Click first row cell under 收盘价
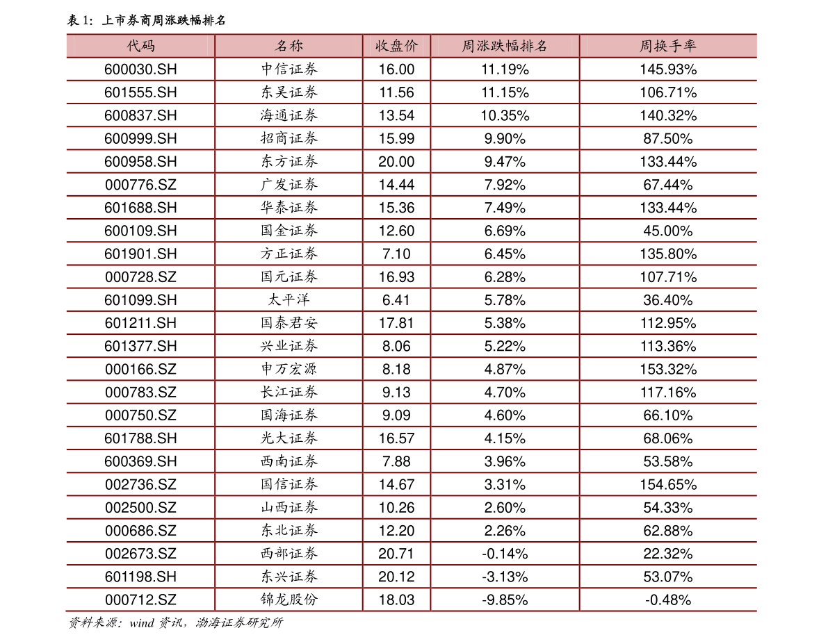The image size is (828, 644). coord(396,69)
